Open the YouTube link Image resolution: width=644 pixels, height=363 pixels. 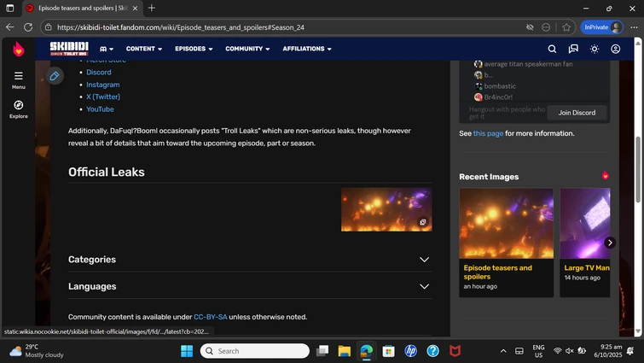click(100, 109)
